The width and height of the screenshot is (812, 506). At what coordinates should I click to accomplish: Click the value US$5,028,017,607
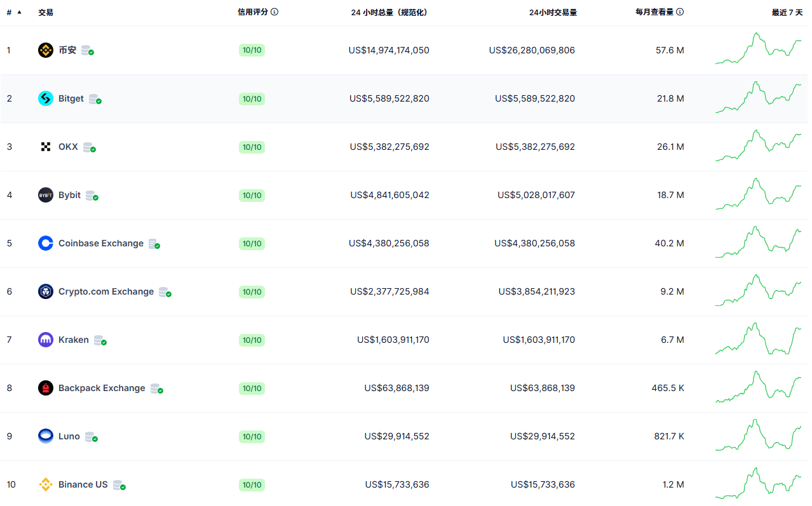pyautogui.click(x=536, y=195)
